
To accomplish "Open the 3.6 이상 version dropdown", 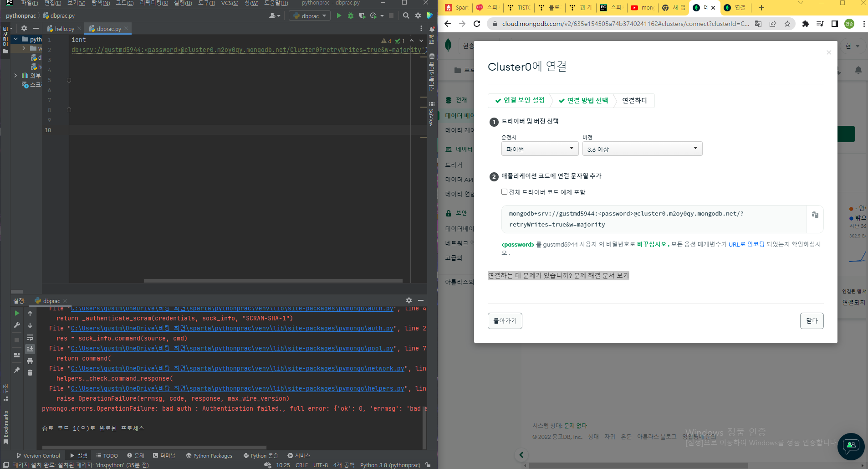I will coord(642,149).
